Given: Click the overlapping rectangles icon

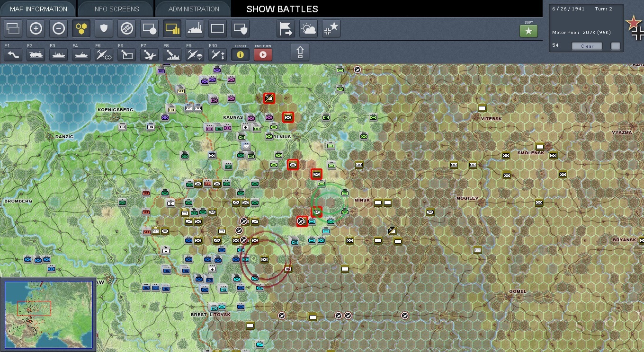Looking at the screenshot, I should click(x=13, y=29).
